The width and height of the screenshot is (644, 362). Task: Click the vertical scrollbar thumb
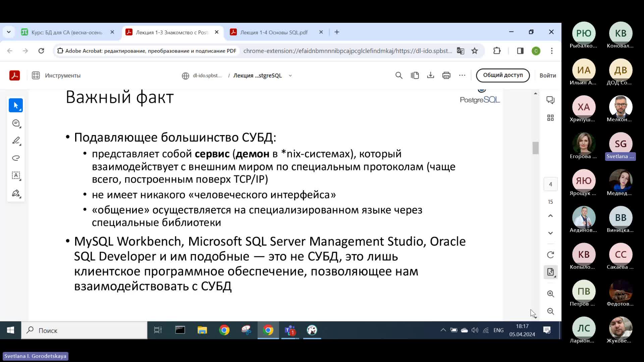535,148
